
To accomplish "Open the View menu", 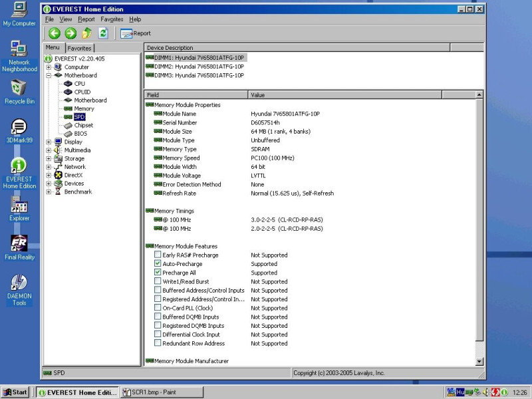I will [x=65, y=19].
